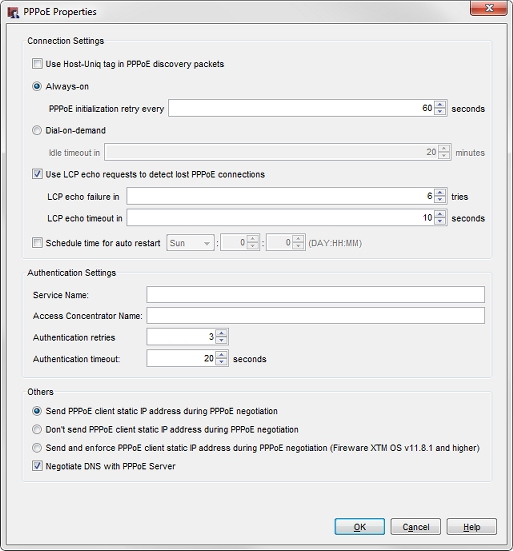Click the Access Concentrator Name field
Viewport: 513px width, 551px height.
tap(316, 316)
